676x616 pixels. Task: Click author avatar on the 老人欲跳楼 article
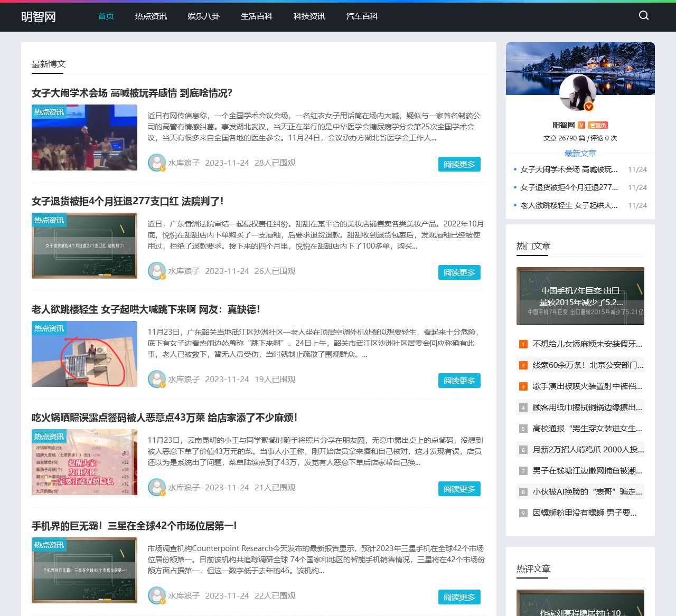pos(157,379)
